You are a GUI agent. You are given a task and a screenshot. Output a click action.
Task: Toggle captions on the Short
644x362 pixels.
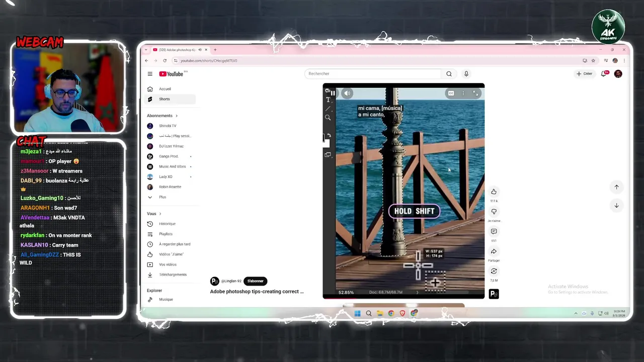coord(451,93)
